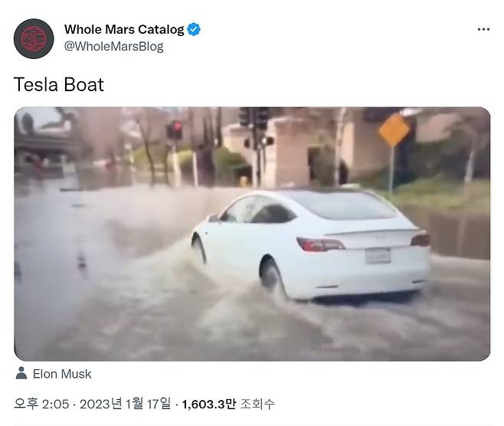The width and height of the screenshot is (504, 426).
Task: Click the 1,603.3만 view count
Action: (x=209, y=404)
